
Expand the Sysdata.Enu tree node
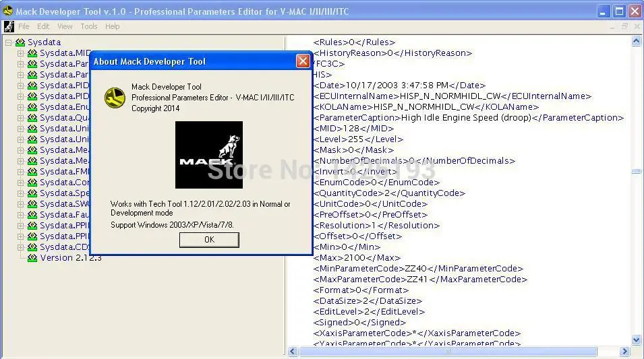coord(20,107)
